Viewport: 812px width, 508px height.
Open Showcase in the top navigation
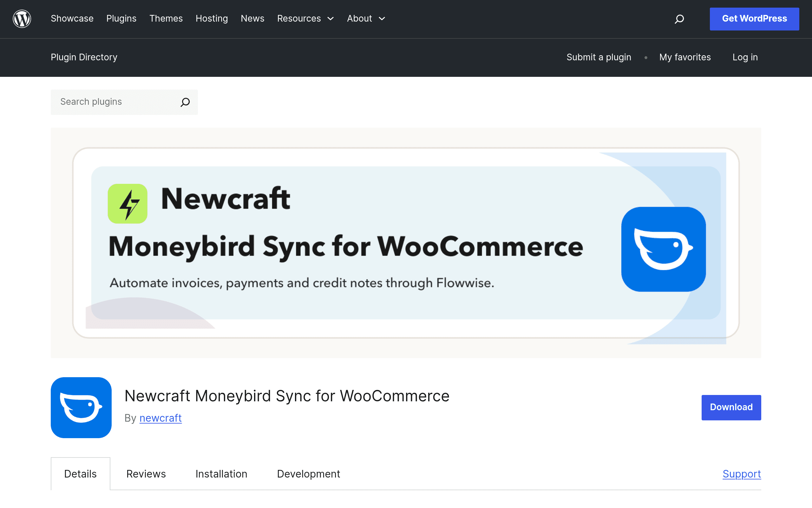(72, 18)
